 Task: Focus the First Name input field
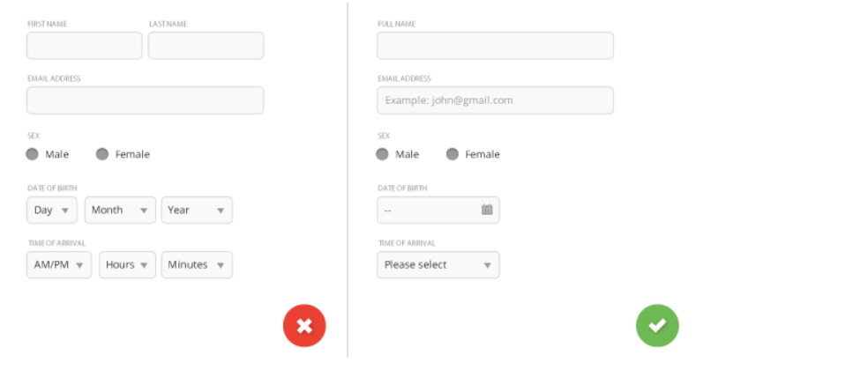pyautogui.click(x=84, y=45)
